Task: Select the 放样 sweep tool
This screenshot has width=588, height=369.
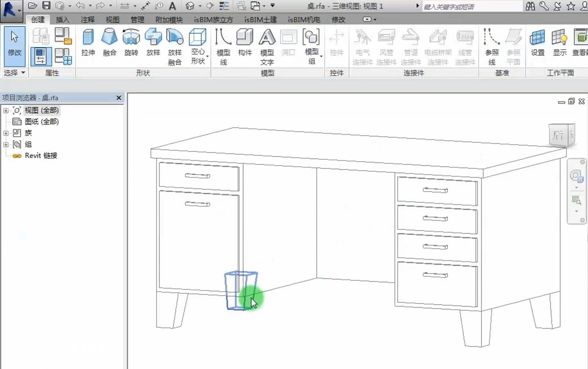Action: (x=153, y=43)
